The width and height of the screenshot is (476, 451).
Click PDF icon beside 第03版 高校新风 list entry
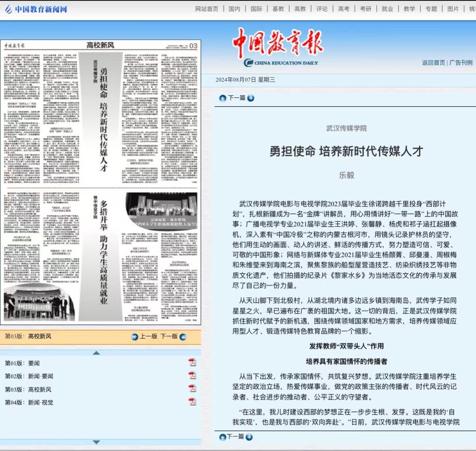pyautogui.click(x=192, y=388)
